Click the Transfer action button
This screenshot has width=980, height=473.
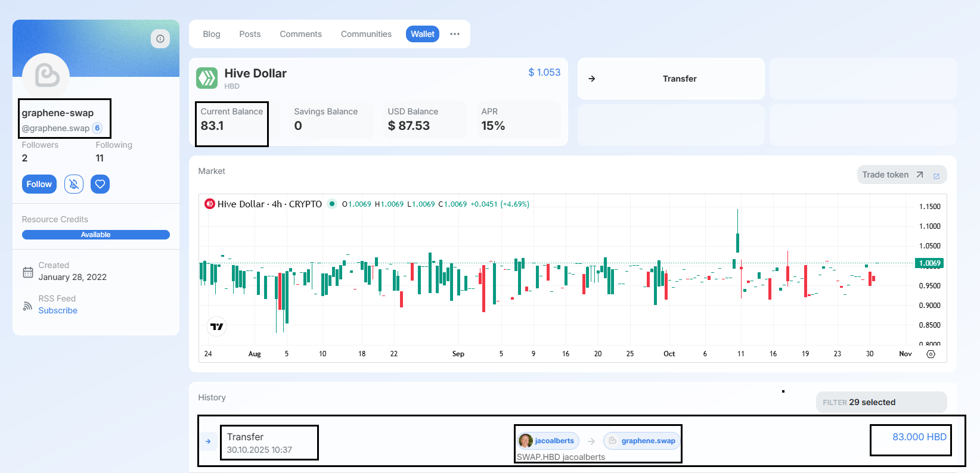tap(671, 79)
